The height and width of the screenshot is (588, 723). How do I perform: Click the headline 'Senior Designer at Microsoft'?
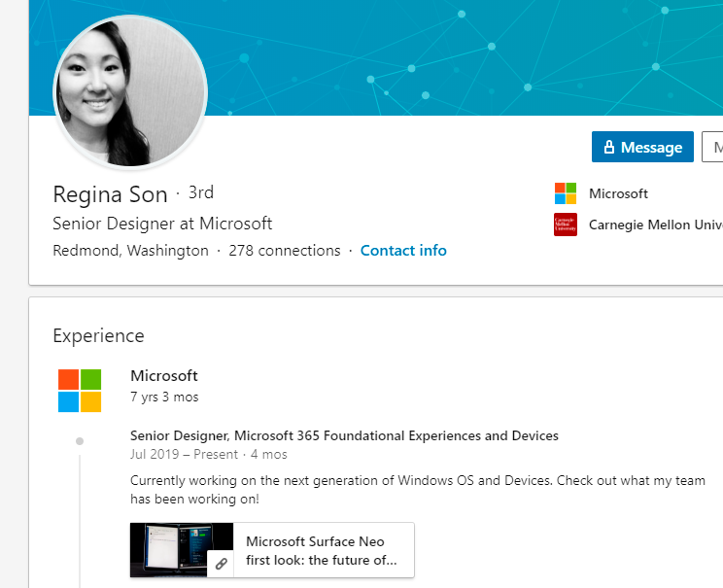click(162, 224)
